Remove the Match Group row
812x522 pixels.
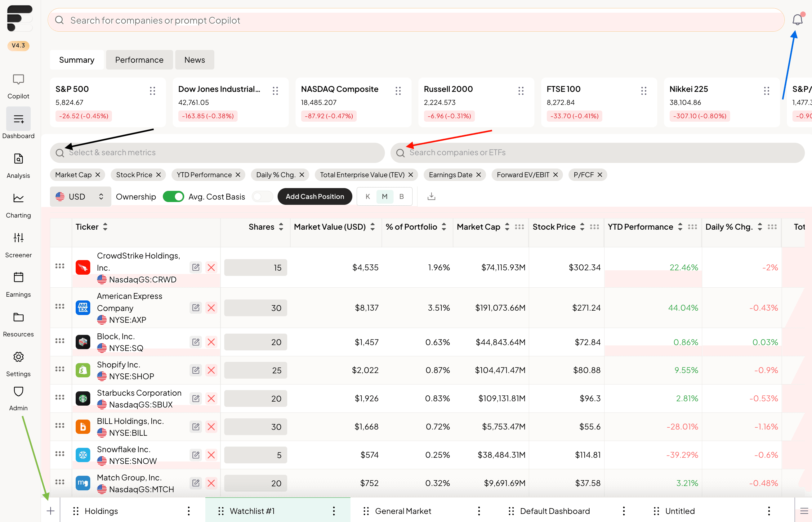(x=211, y=483)
